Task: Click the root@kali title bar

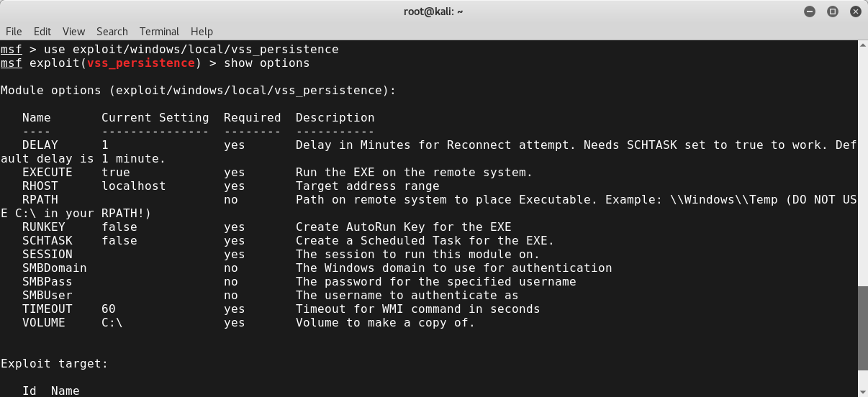Action: pos(434,12)
